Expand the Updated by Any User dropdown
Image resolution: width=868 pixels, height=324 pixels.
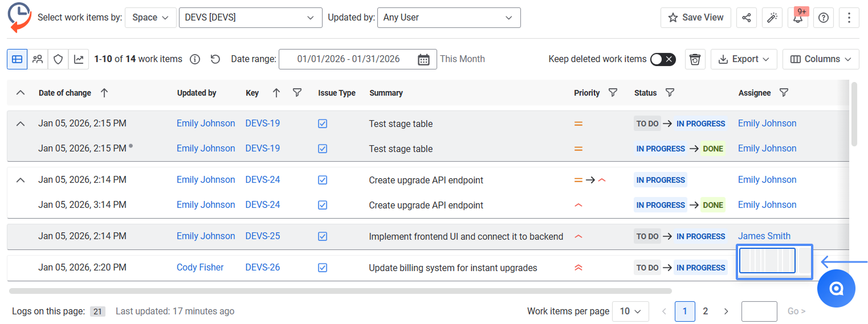pos(449,18)
